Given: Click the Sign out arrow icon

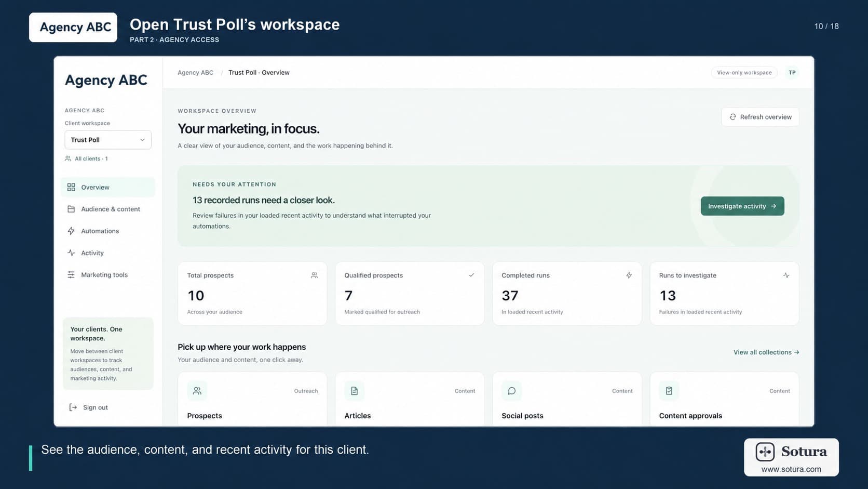Looking at the screenshot, I should tap(73, 407).
